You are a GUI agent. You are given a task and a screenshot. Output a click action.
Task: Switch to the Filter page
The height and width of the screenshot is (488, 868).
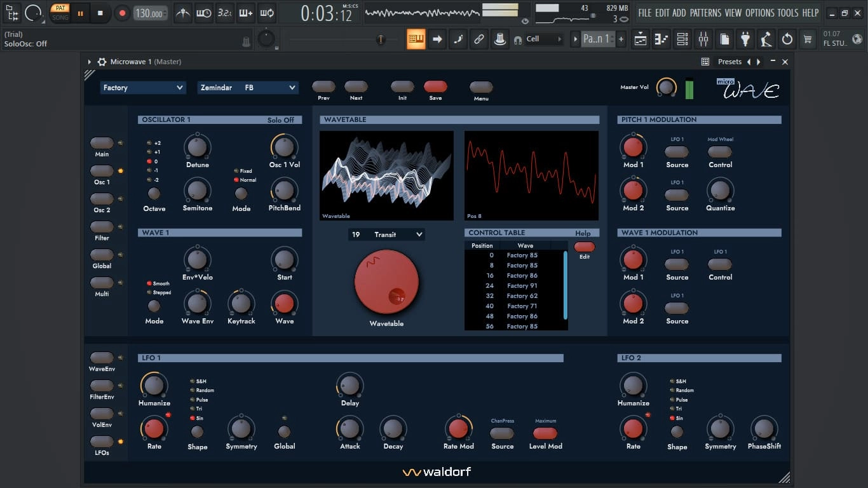(102, 227)
